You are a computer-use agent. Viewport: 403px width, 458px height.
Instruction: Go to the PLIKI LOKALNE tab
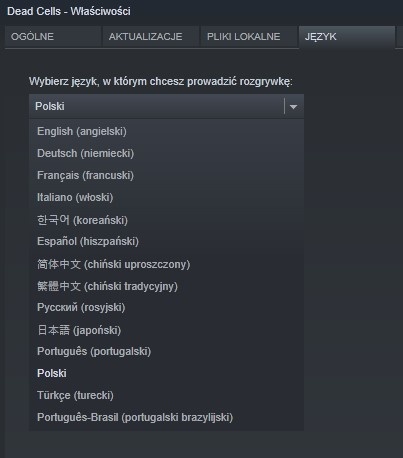(249, 37)
